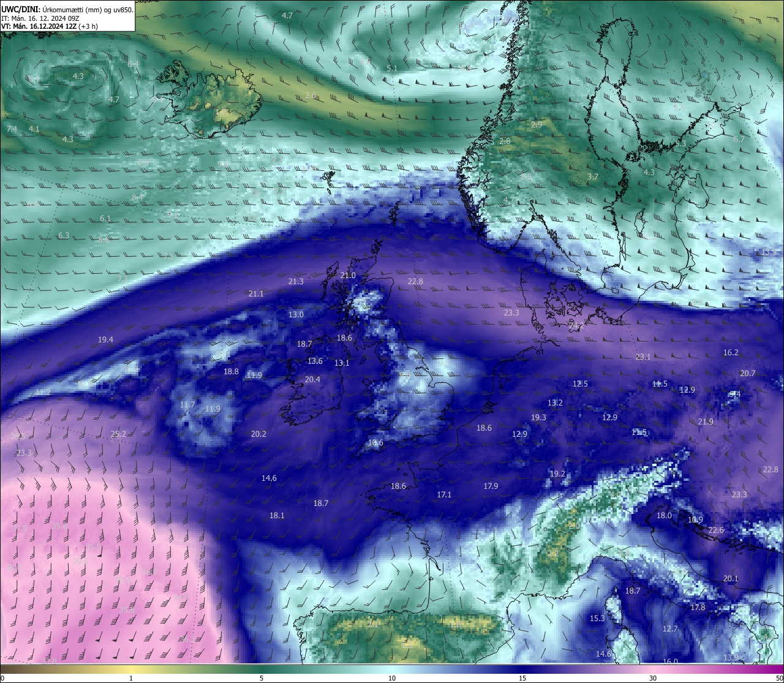The height and width of the screenshot is (683, 784).
Task: Click the 10.6 value over southwest England
Action: [x=375, y=442]
